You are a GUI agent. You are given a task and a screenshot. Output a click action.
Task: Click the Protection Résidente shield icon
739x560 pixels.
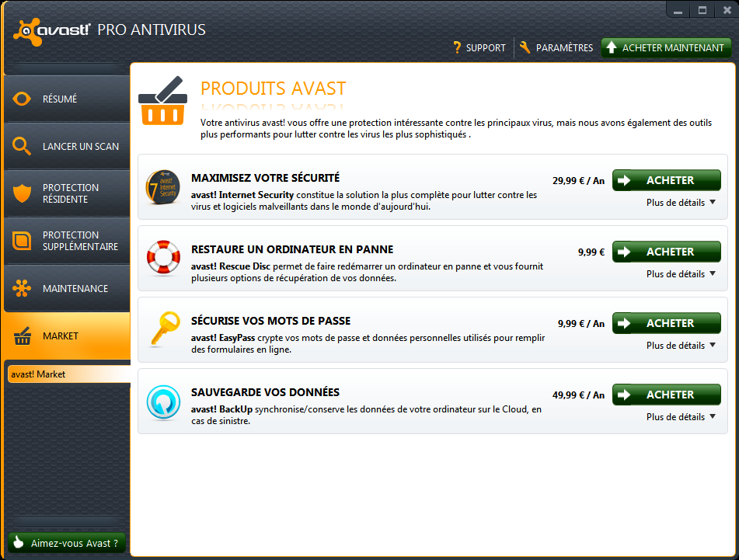(22, 193)
